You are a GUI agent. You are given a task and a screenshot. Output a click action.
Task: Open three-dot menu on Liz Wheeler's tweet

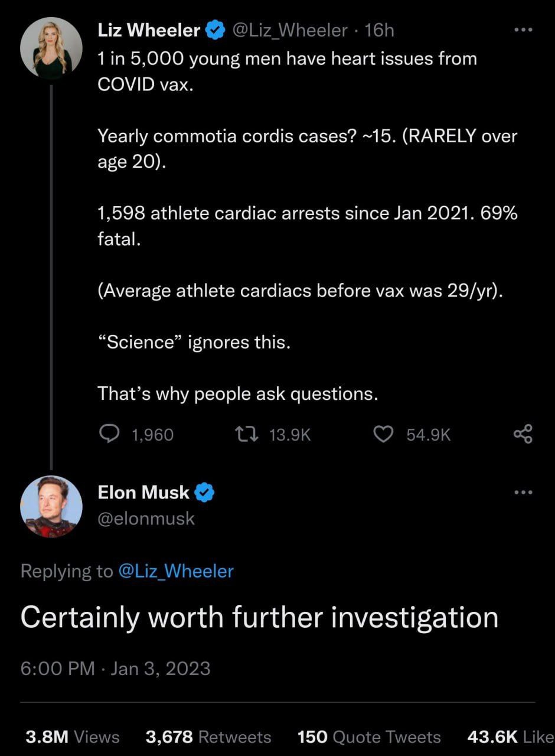coord(523,30)
